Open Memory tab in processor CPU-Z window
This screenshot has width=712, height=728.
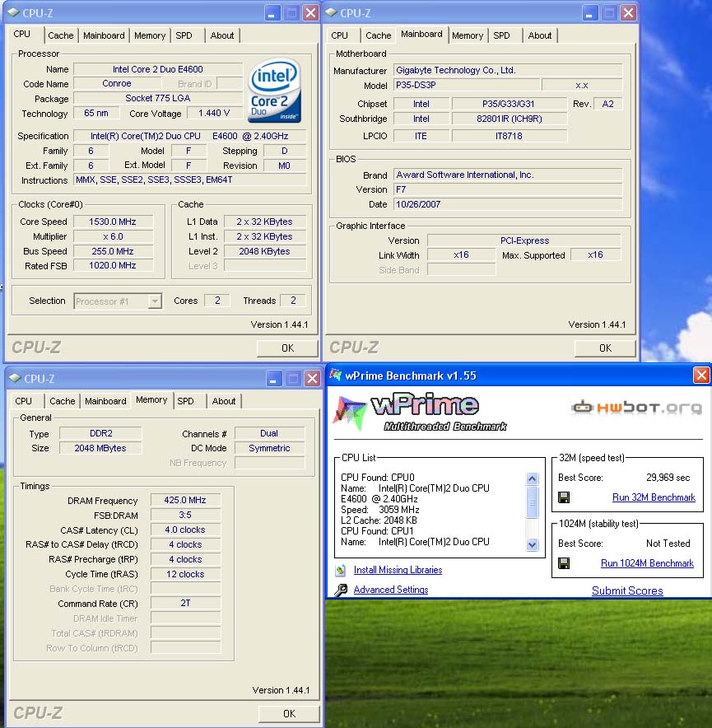[x=150, y=35]
